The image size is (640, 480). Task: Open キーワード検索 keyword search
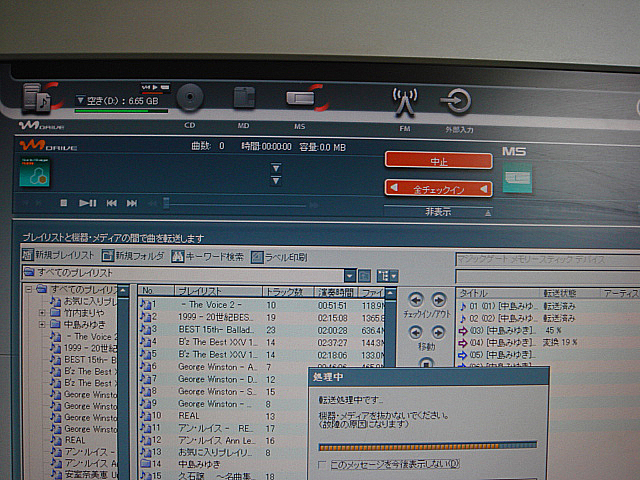point(207,257)
